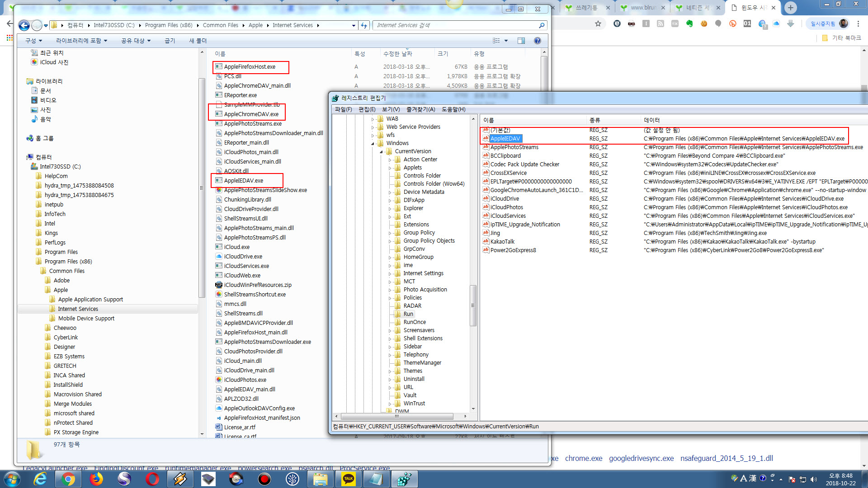Go back using Explorer's back arrow

coord(24,25)
